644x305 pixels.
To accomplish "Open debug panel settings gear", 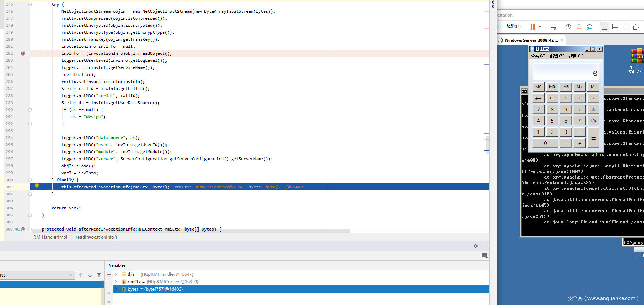I will (x=475, y=246).
